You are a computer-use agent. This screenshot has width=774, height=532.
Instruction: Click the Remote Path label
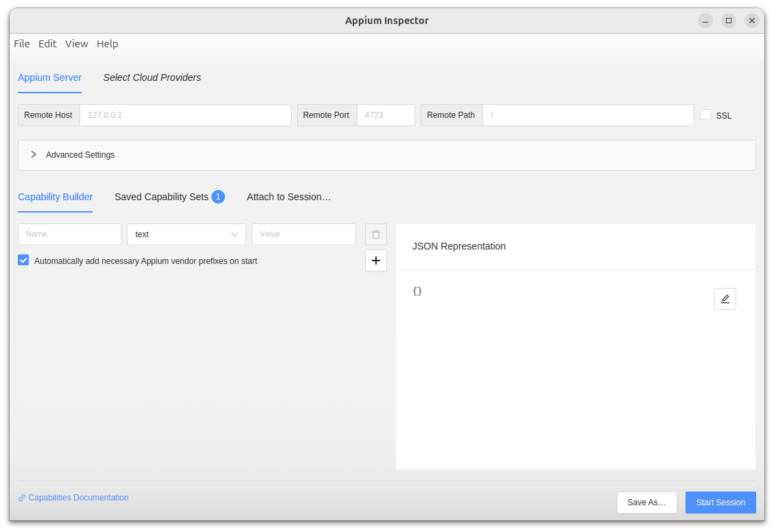(451, 115)
